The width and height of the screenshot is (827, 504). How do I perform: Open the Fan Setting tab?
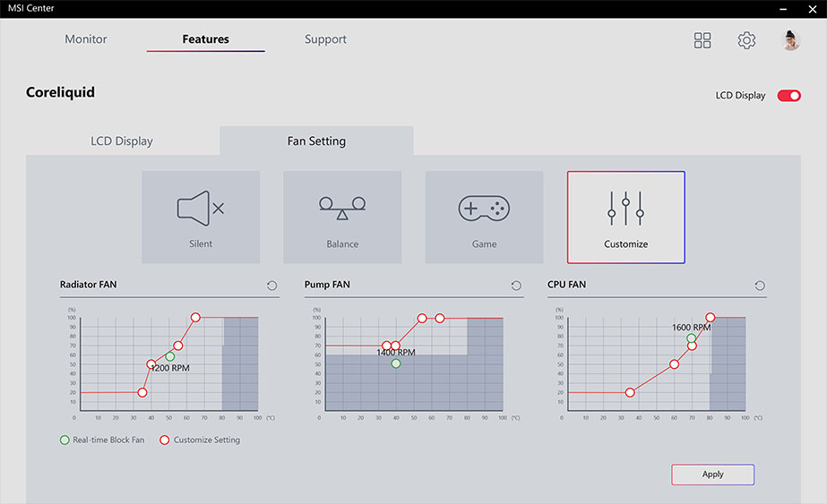click(x=316, y=141)
